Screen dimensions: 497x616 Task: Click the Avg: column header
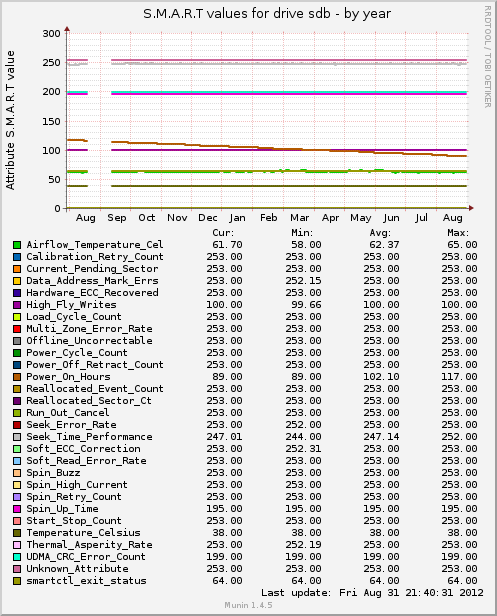pyautogui.click(x=380, y=233)
